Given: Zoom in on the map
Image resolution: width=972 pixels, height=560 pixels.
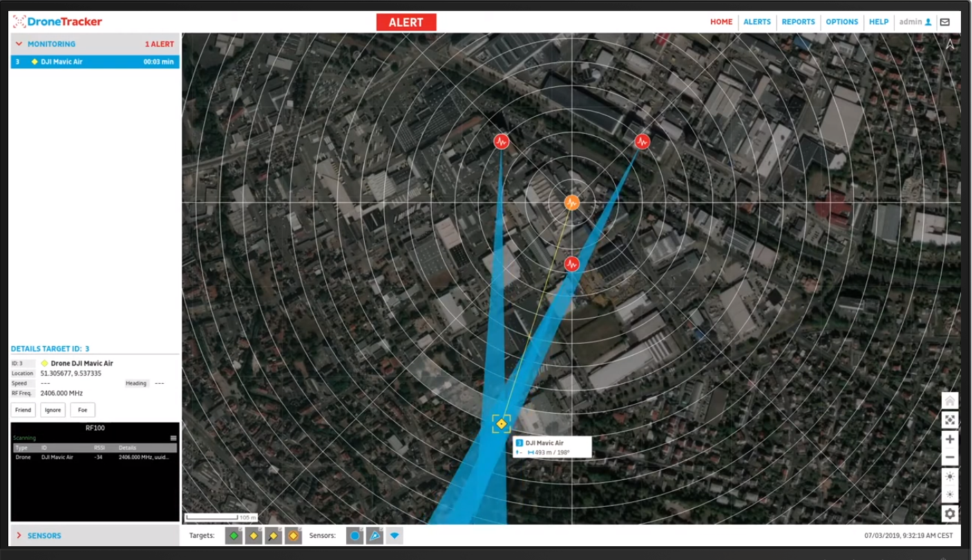Looking at the screenshot, I should [950, 439].
